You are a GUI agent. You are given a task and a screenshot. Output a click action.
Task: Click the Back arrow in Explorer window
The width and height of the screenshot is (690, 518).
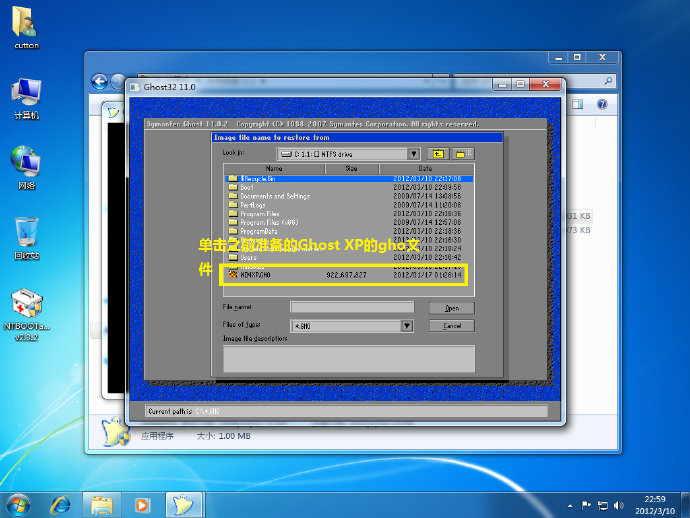(99, 82)
